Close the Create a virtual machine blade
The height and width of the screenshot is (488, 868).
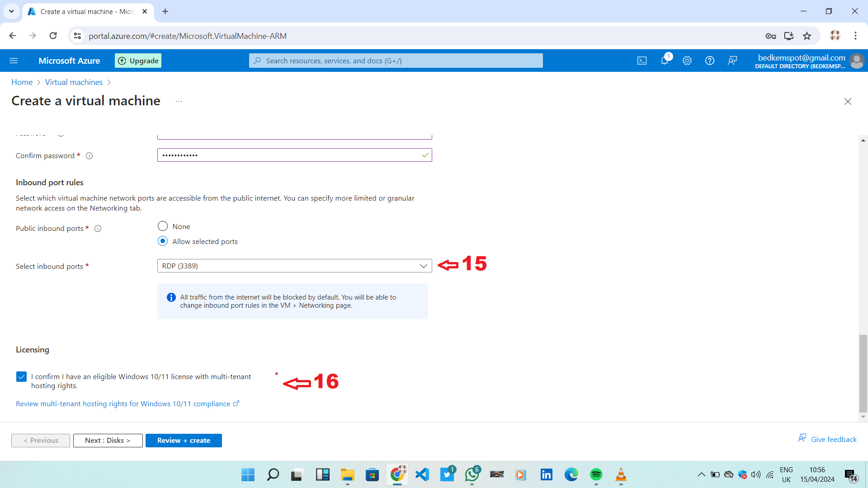pos(848,102)
